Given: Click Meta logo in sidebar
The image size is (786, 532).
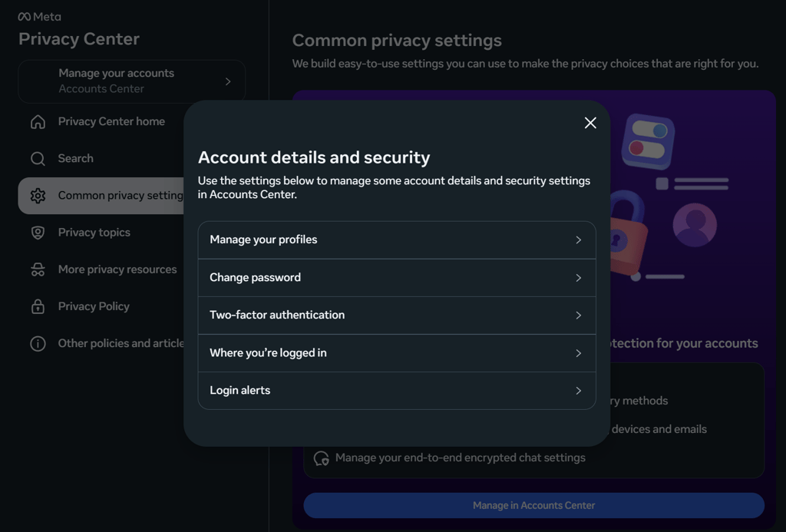Looking at the screenshot, I should (40, 17).
